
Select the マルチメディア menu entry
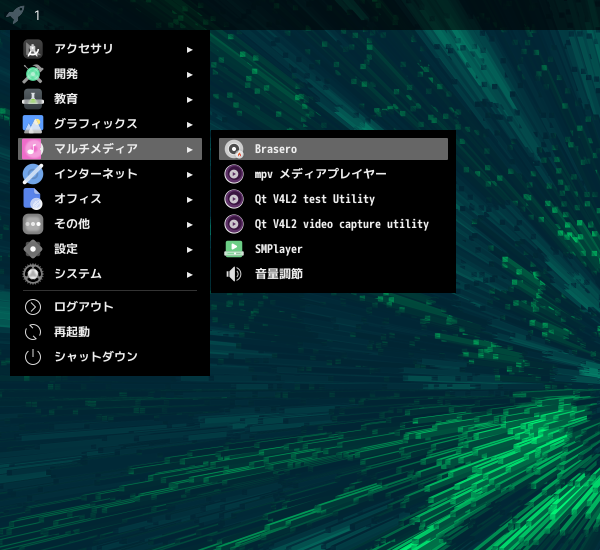pyautogui.click(x=110, y=149)
